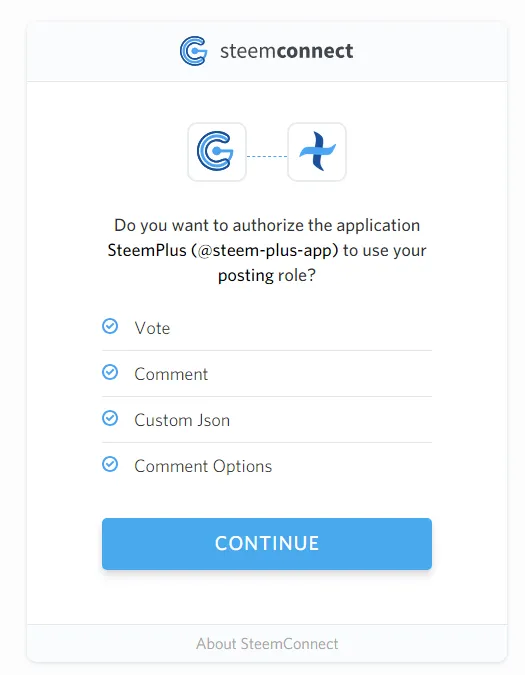Toggle the Comment permission checkmark

tap(110, 372)
